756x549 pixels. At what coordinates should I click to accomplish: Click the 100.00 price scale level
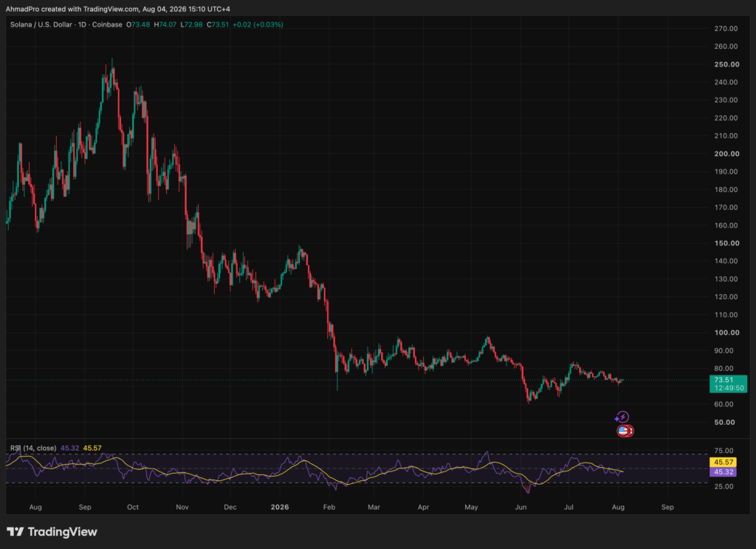[x=726, y=333]
